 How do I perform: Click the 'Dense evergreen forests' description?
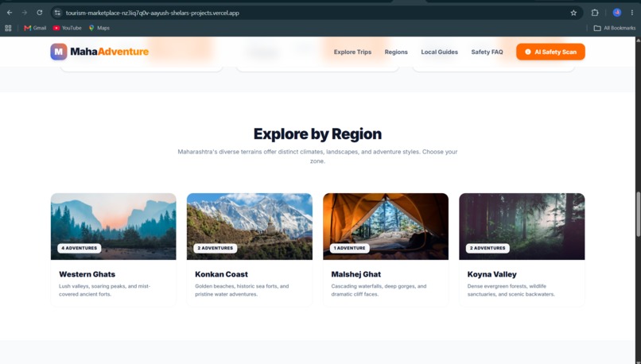pyautogui.click(x=511, y=290)
